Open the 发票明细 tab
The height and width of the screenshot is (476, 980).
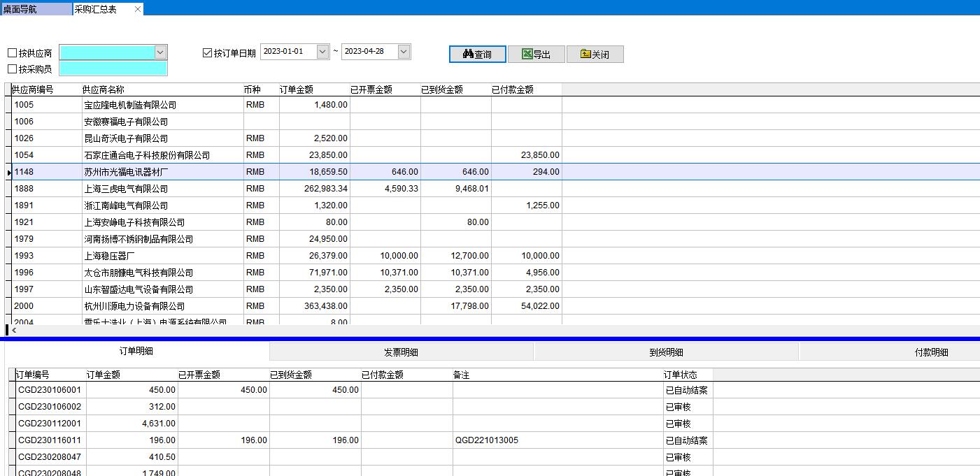[x=401, y=352]
